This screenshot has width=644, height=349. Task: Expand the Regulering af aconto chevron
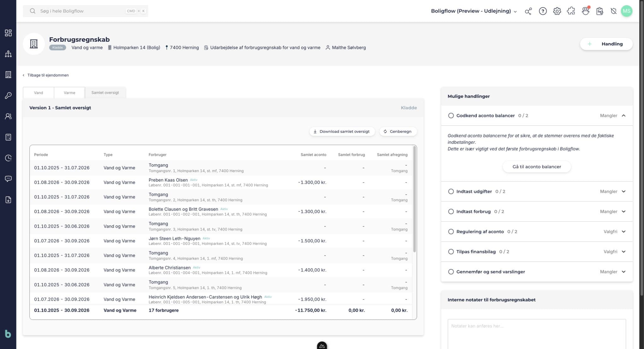coord(623,232)
